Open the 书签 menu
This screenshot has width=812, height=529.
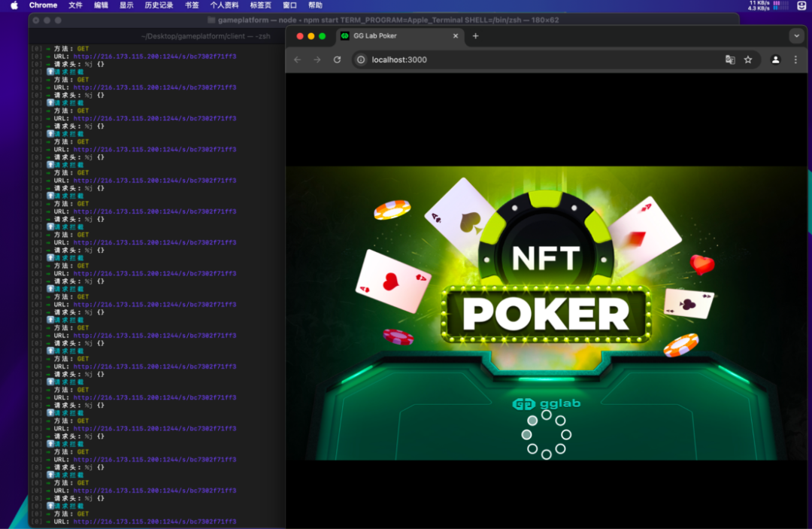coord(192,5)
